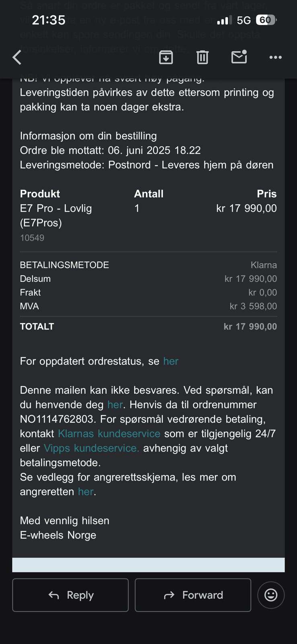The height and width of the screenshot is (644, 297).
Task: Open the three-dot more options menu
Action: point(275,58)
